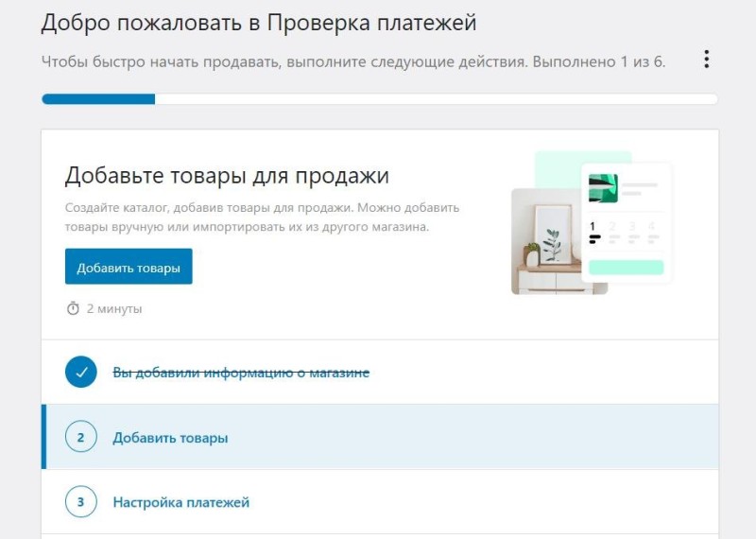The image size is (756, 539).
Task: Click the '2 минуты' time estimate text
Action: click(x=114, y=309)
